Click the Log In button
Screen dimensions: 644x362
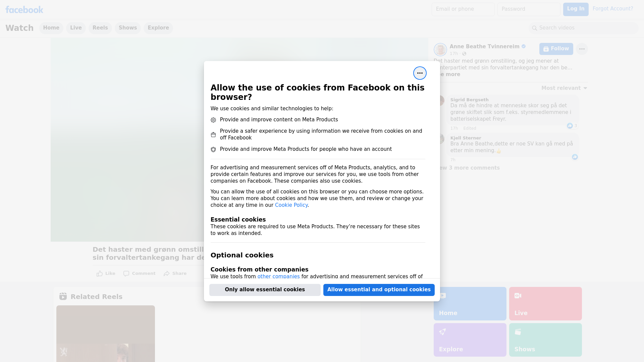[x=576, y=9]
